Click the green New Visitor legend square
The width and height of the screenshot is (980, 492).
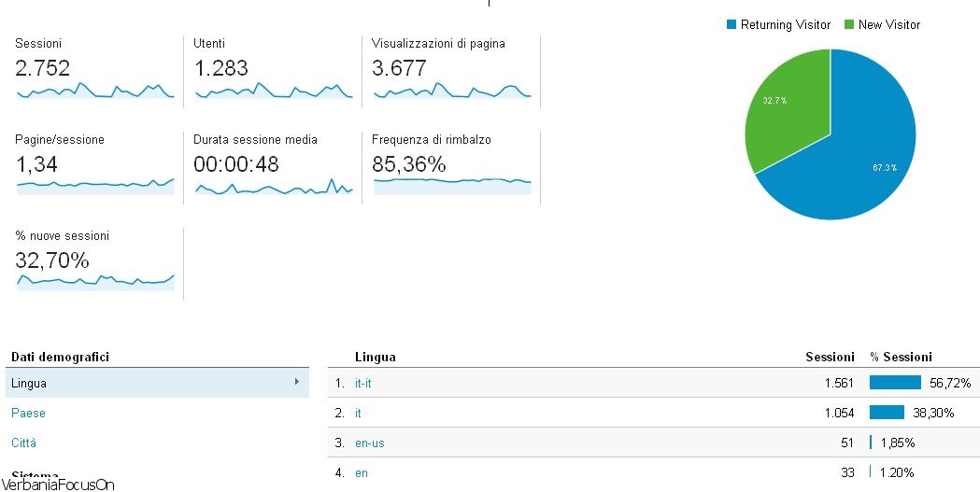(x=849, y=25)
